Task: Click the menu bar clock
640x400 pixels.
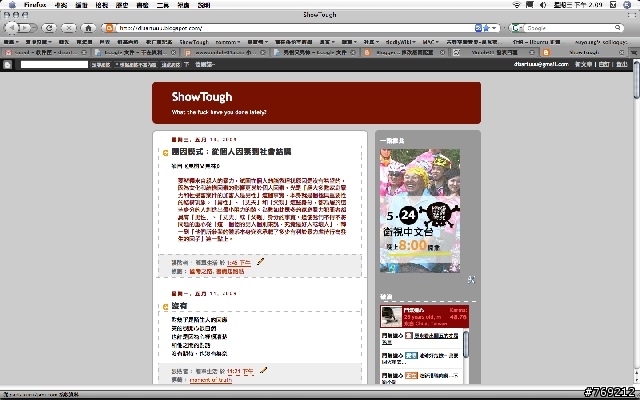Action: (x=579, y=4)
